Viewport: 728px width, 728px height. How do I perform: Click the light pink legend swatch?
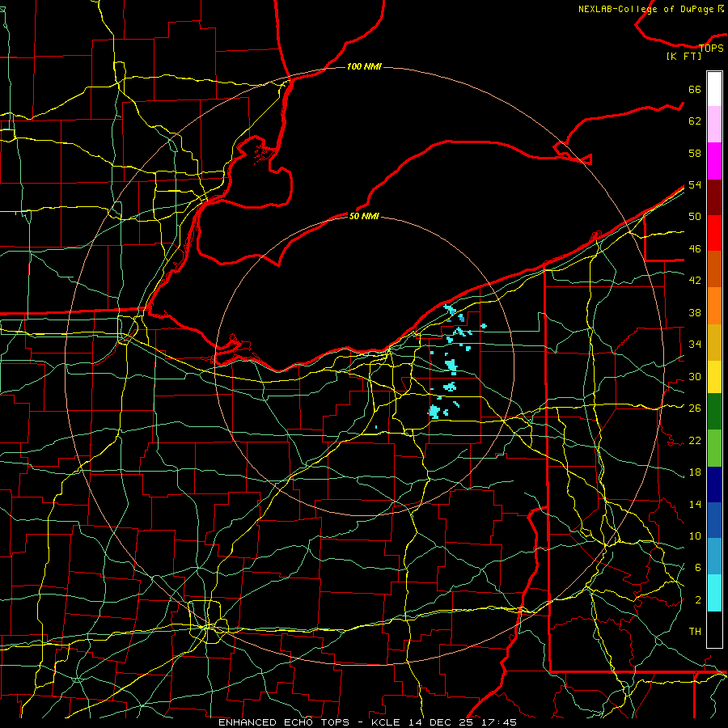(714, 124)
